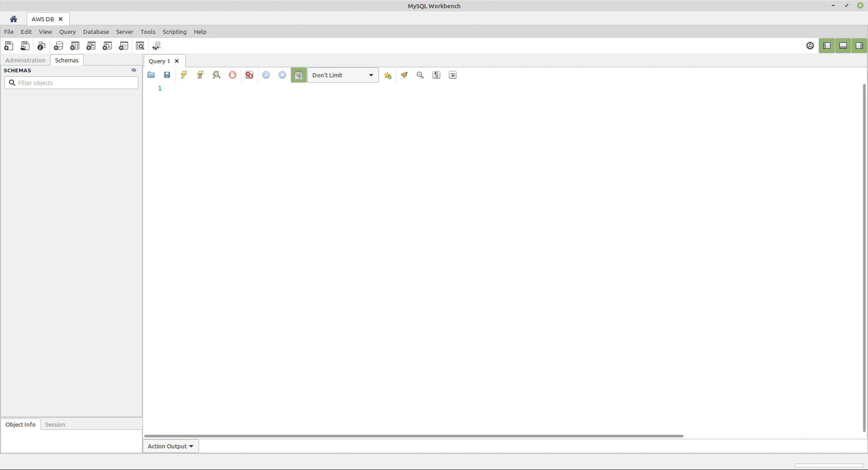
Task: Collapse the Schemas sidebar section
Action: (134, 70)
